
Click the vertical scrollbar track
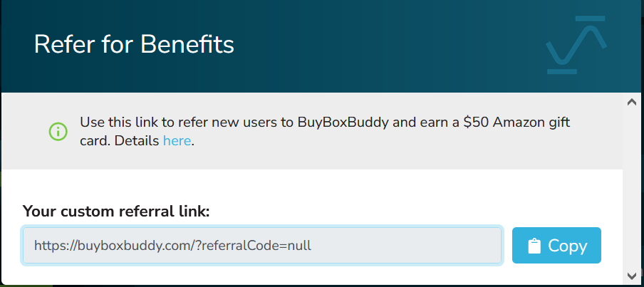point(632,189)
